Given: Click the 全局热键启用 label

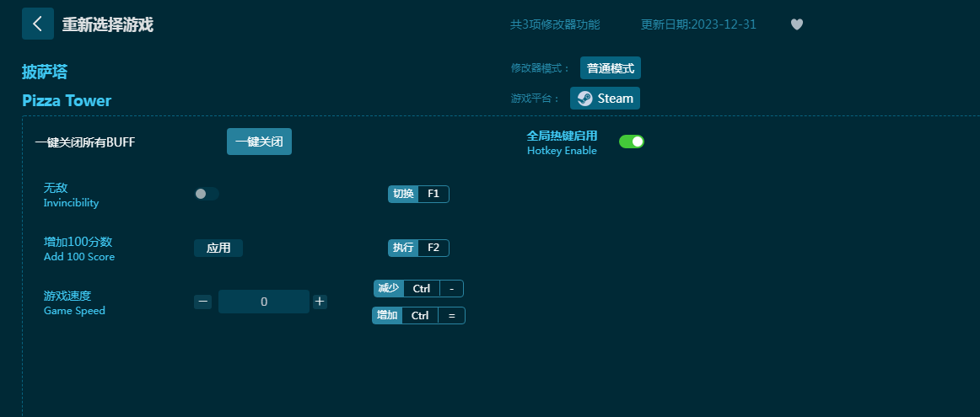Looking at the screenshot, I should 562,136.
